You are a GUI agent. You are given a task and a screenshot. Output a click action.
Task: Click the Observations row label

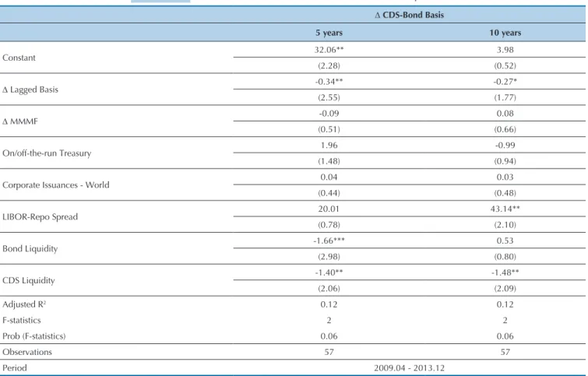pos(27,353)
